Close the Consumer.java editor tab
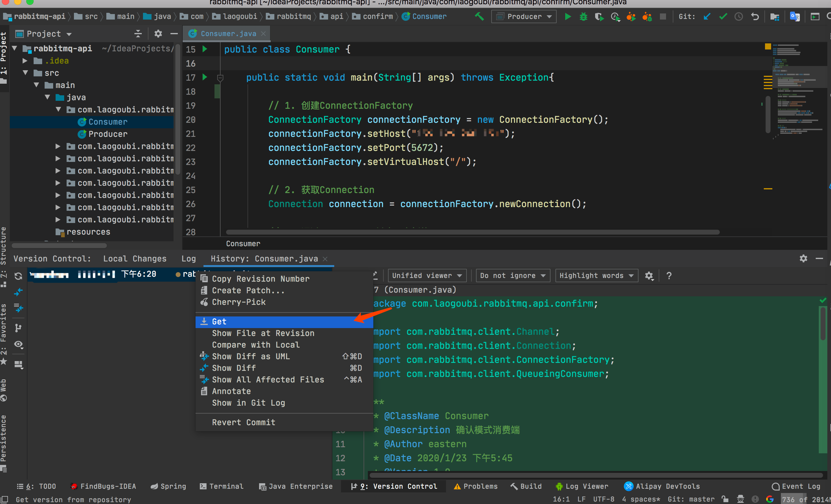The image size is (831, 504). (263, 33)
